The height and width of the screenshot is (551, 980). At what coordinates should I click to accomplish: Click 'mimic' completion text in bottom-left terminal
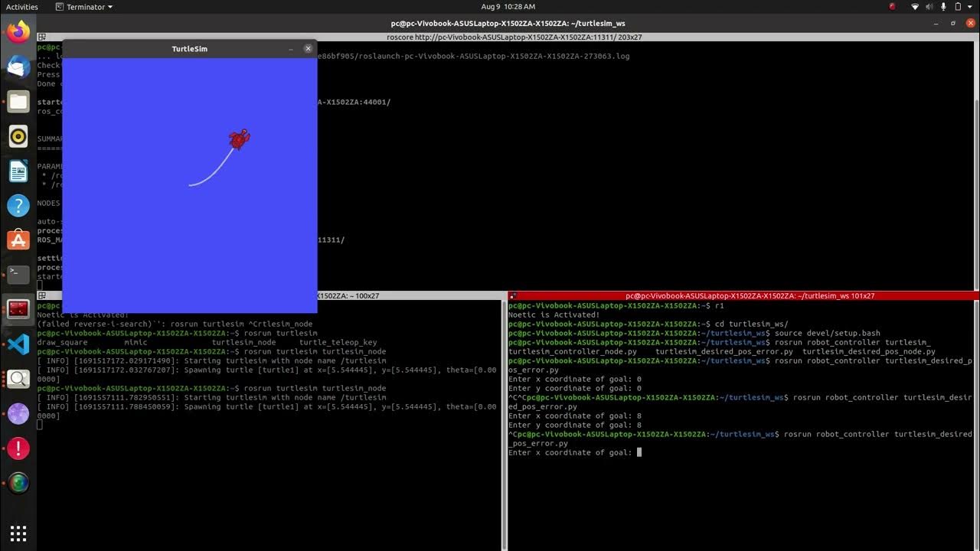click(136, 342)
